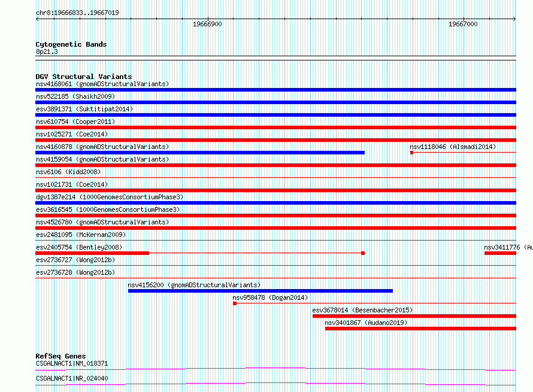Click the red bar under nsv3401867
Screen dimensions: 533x392
(420, 329)
